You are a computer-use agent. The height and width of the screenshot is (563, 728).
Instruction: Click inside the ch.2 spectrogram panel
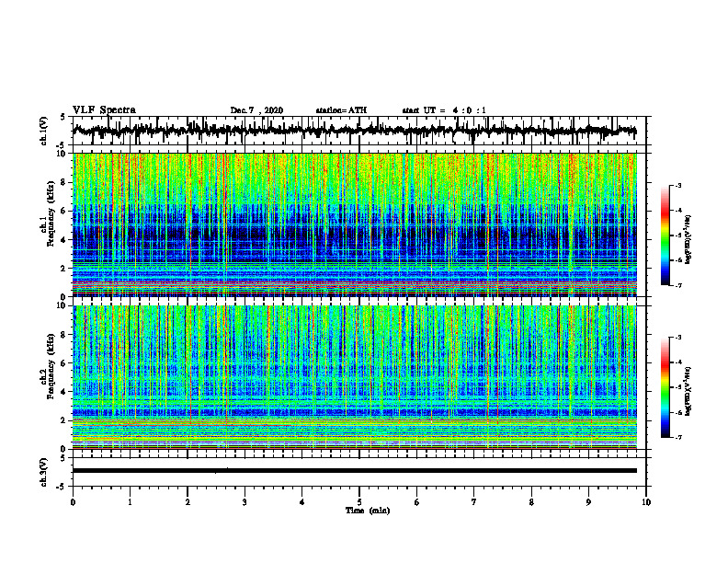(x=354, y=377)
